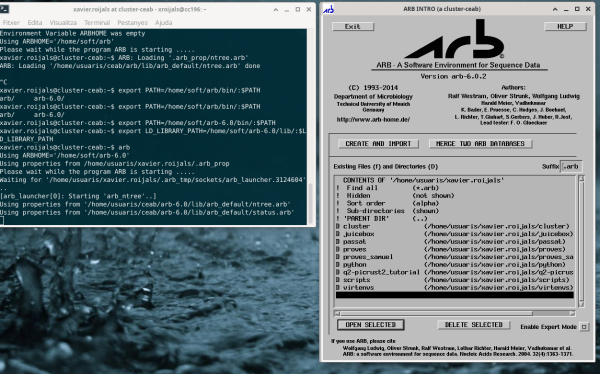
Task: Click file list horizontal scrollbar right arrow
Action: (572, 313)
